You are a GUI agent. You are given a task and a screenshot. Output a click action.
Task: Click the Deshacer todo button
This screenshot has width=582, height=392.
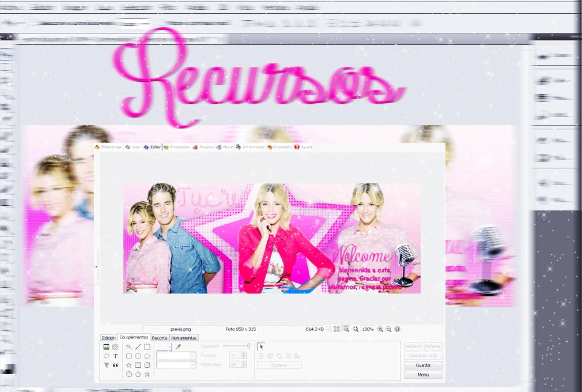[423, 356]
